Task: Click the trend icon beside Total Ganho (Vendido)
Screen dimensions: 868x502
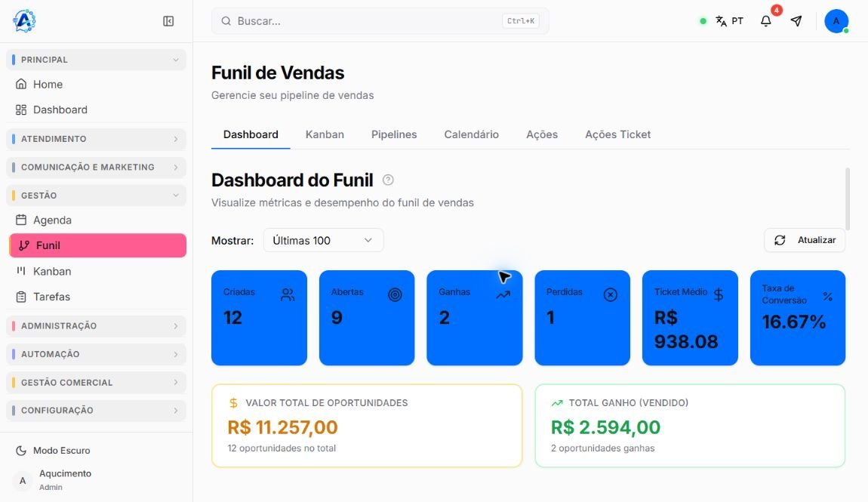Action: tap(557, 403)
